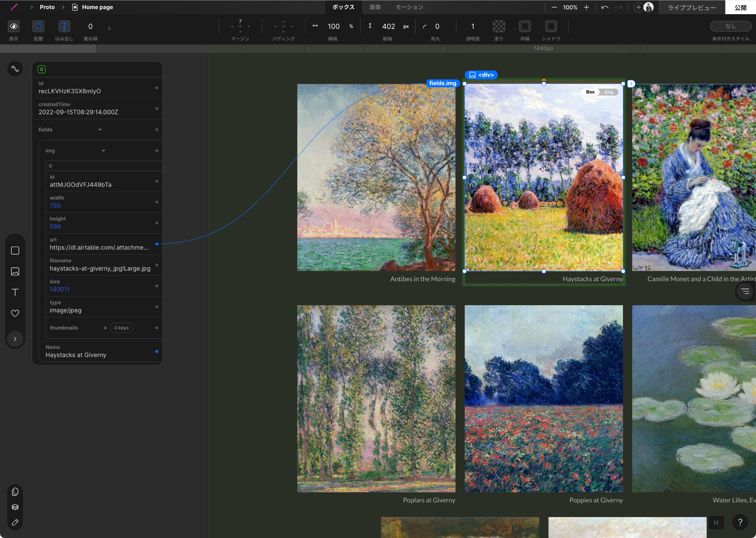Click the 配置 layout icon

(38, 26)
